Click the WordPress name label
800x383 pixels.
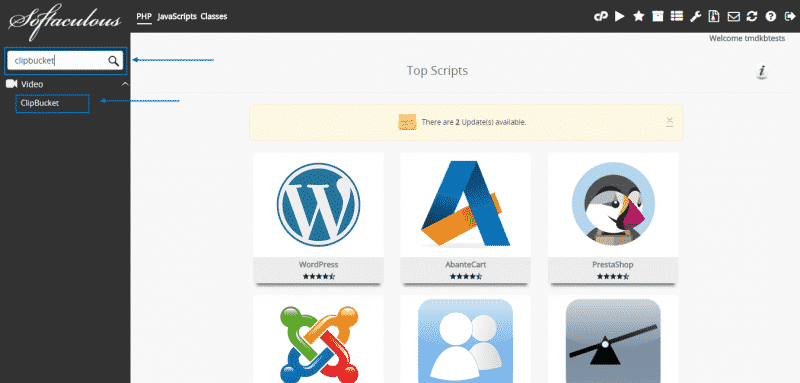pos(318,265)
